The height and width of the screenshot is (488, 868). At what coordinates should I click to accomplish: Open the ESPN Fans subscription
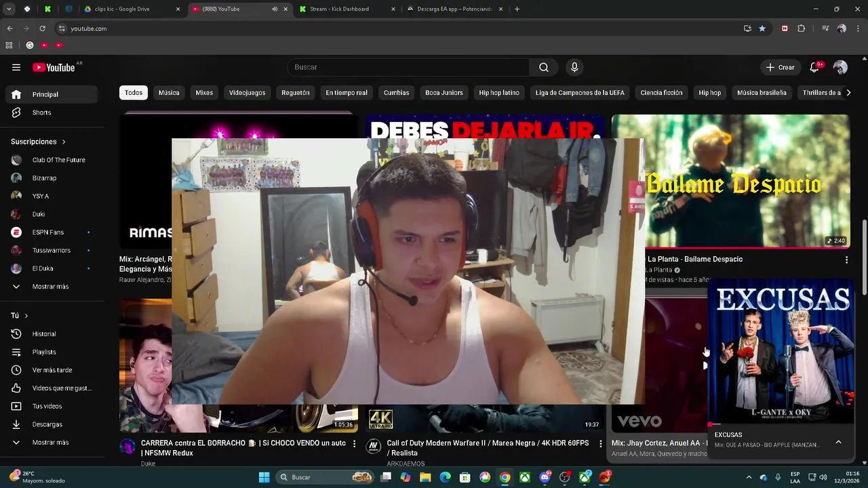pos(52,232)
